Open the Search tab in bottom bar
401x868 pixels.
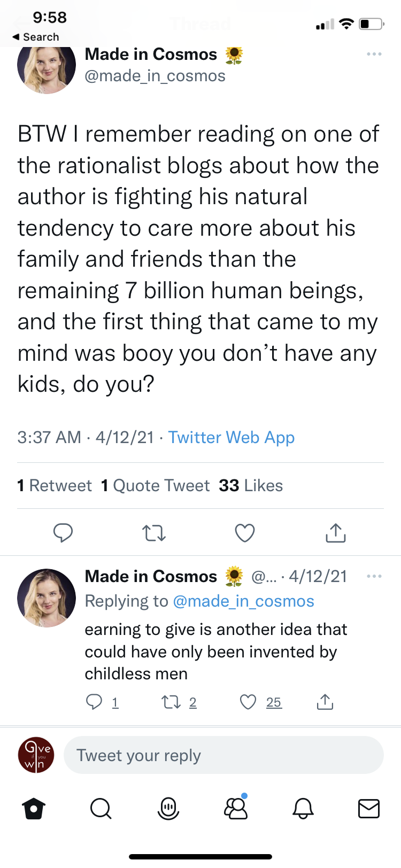[x=101, y=809]
